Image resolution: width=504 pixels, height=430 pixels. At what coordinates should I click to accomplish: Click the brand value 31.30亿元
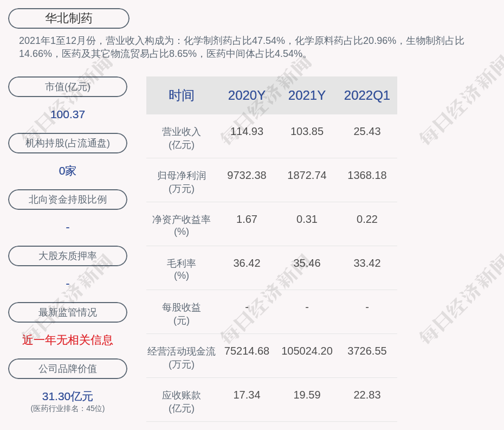68,396
